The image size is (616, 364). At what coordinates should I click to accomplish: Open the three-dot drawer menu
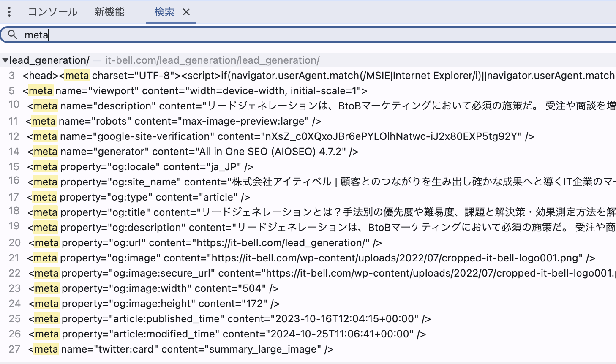tap(9, 12)
